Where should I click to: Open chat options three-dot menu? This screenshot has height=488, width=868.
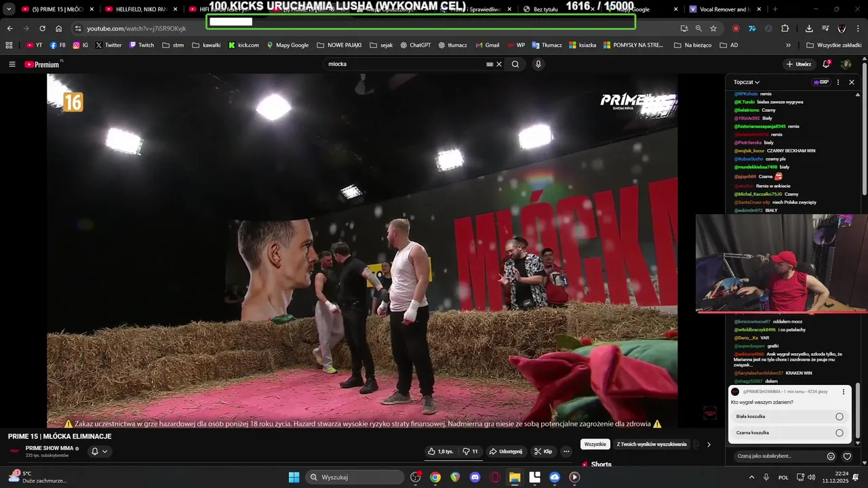point(838,82)
